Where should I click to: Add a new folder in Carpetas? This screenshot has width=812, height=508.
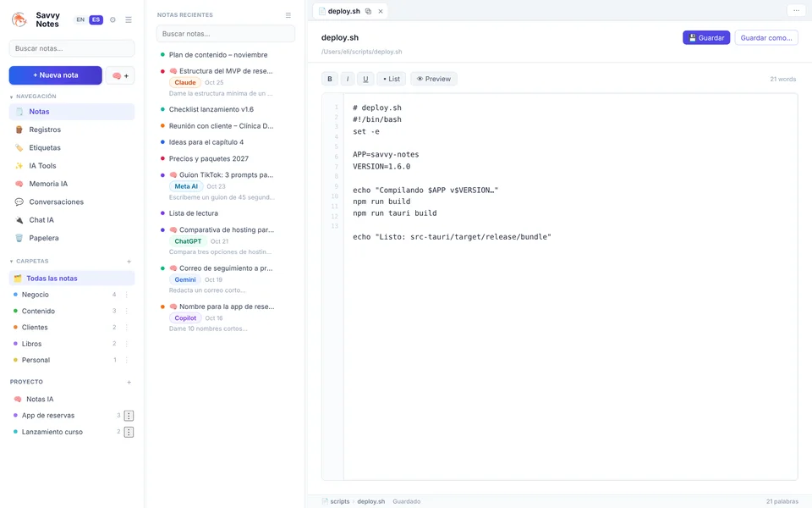pyautogui.click(x=129, y=262)
